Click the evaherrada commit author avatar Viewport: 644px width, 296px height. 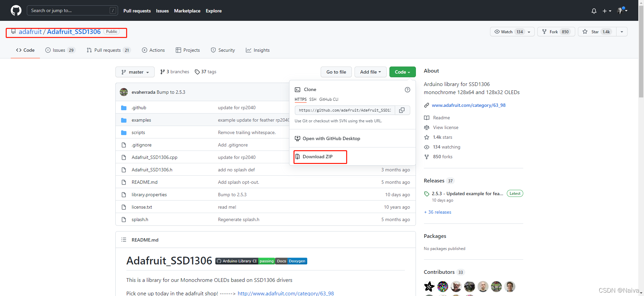pyautogui.click(x=124, y=92)
